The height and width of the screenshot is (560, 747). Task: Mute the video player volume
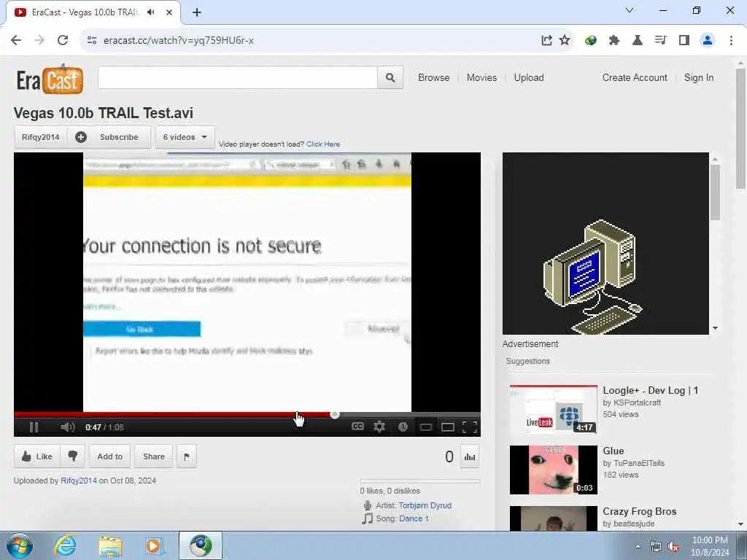pyautogui.click(x=68, y=427)
